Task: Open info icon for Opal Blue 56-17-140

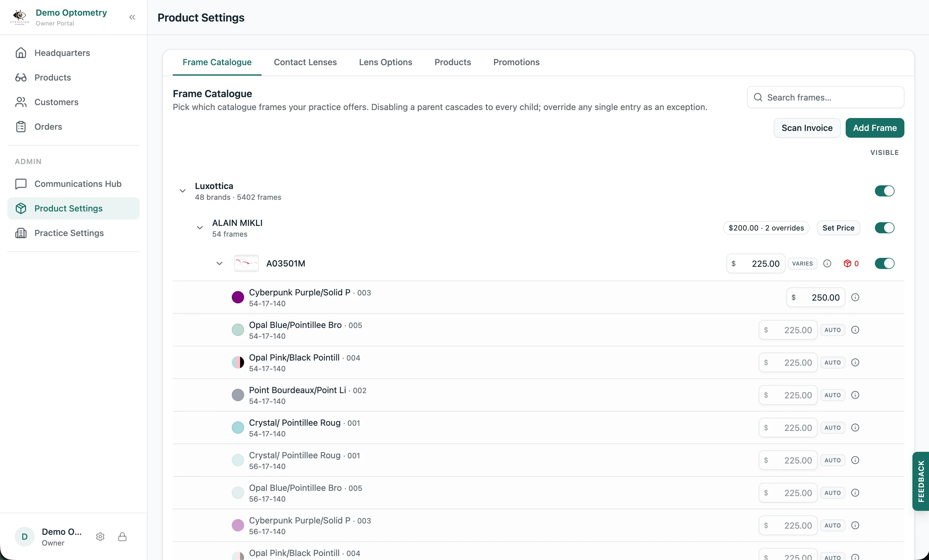Action: click(x=855, y=493)
